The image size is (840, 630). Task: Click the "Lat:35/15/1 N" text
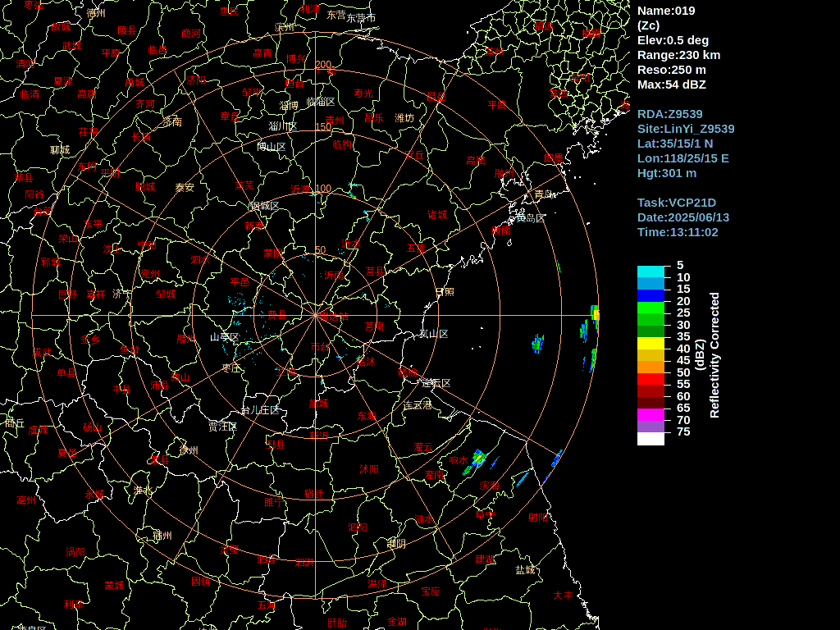click(x=675, y=144)
